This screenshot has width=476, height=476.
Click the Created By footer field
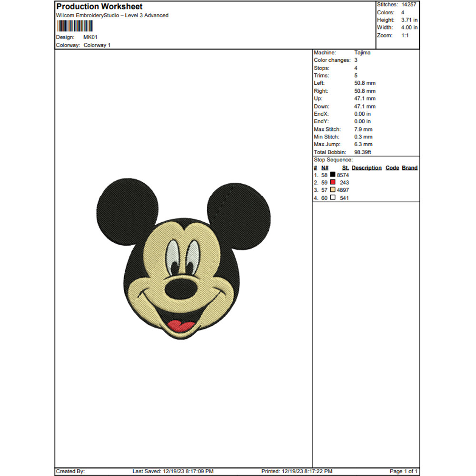[70, 471]
